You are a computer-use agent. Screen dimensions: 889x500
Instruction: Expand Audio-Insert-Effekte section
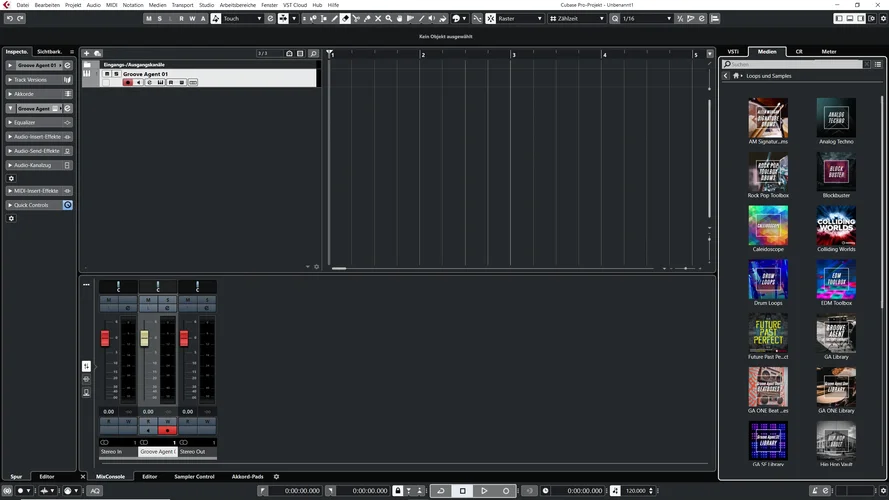pos(10,137)
